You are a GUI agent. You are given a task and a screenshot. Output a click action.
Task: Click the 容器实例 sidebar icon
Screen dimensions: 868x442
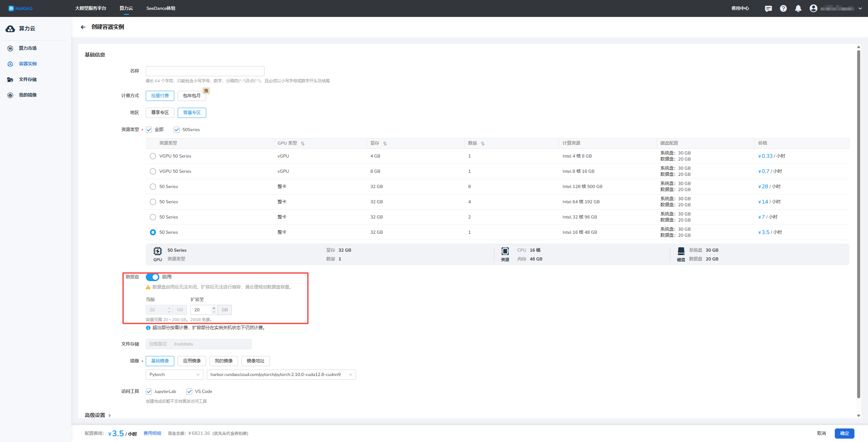[10, 64]
